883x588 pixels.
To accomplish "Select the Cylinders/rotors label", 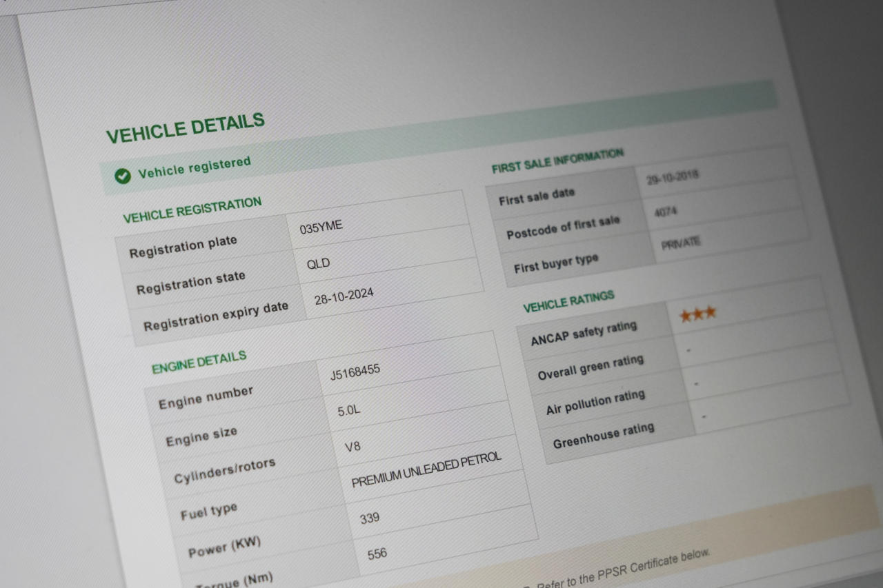I will coord(224,469).
